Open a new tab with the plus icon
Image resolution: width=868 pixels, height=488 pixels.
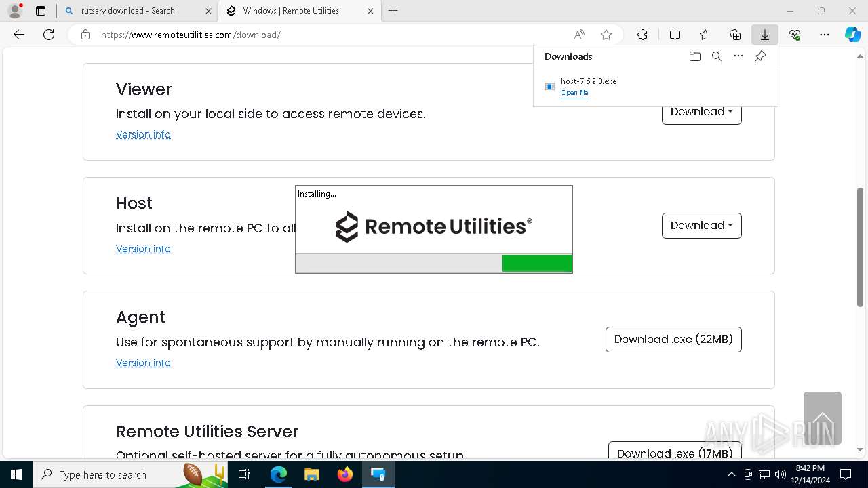click(393, 11)
